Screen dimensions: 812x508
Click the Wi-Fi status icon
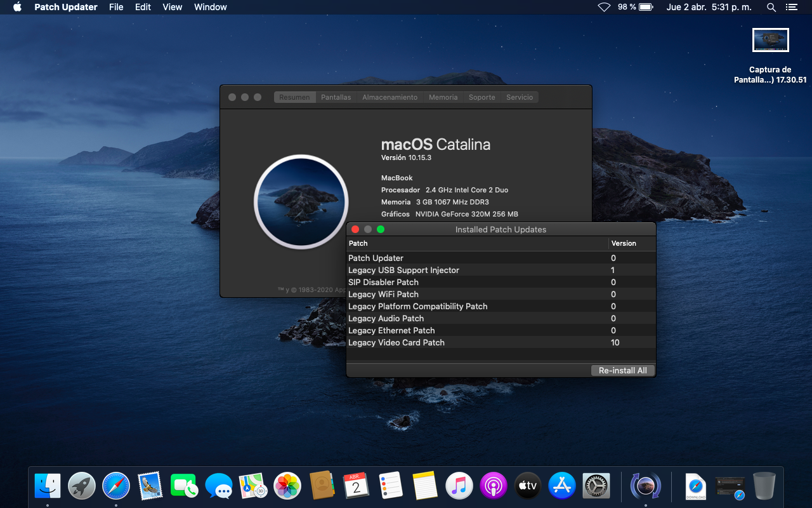[x=604, y=7]
